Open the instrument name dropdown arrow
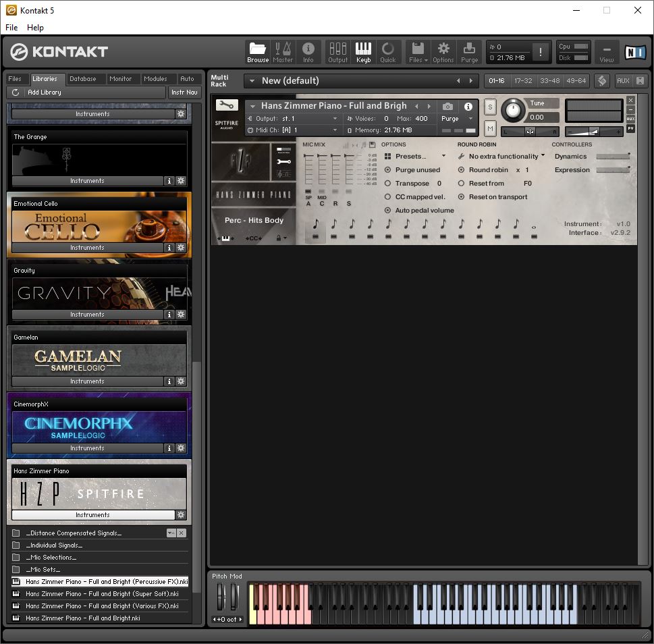 [252, 107]
